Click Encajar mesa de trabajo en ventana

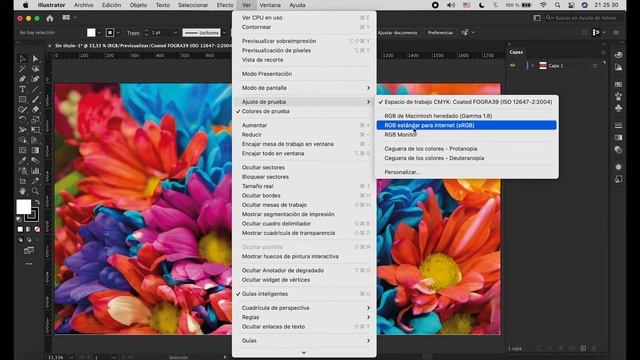point(304,144)
